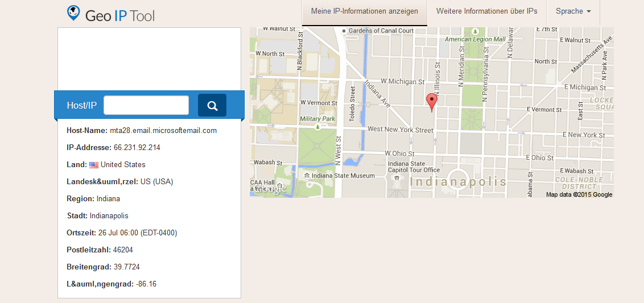
Task: Click the Indiana State Museum icon
Action: 307,176
